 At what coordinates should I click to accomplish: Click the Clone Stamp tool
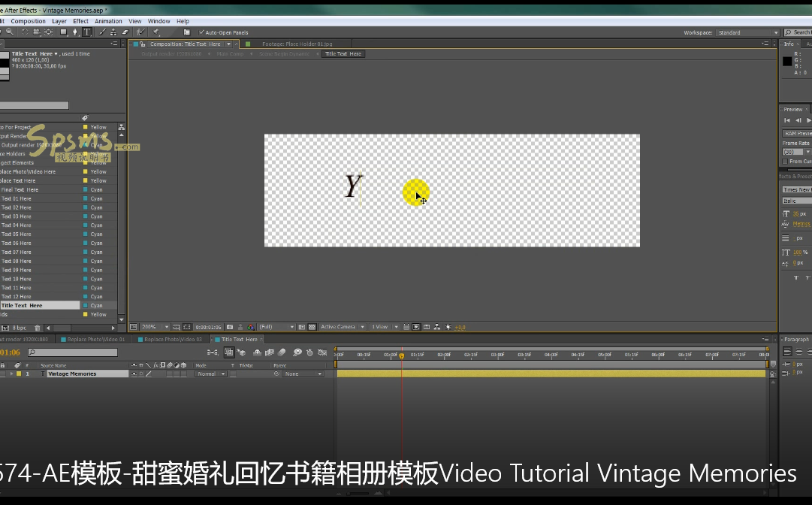click(112, 32)
